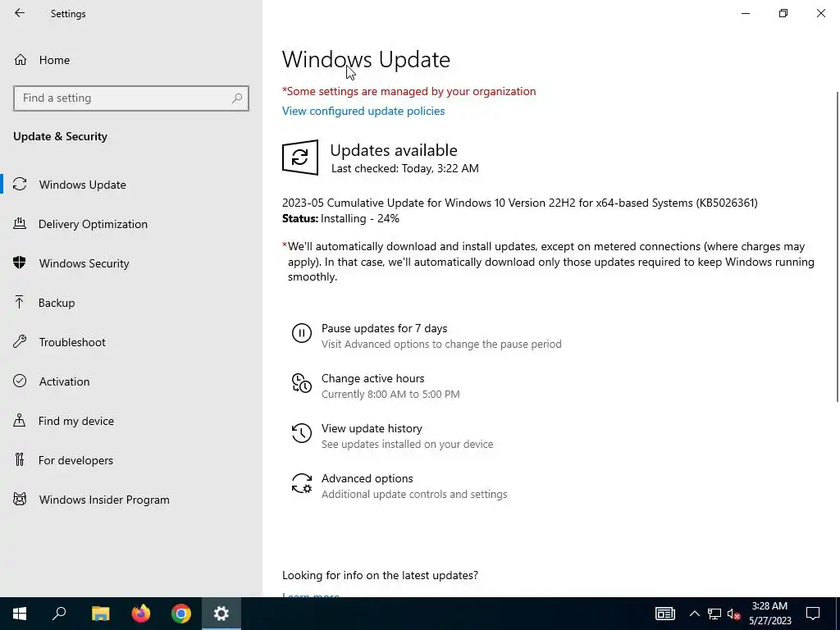Viewport: 840px width, 630px height.
Task: Click the Windows Update sync icon in sidebar
Action: coord(20,185)
